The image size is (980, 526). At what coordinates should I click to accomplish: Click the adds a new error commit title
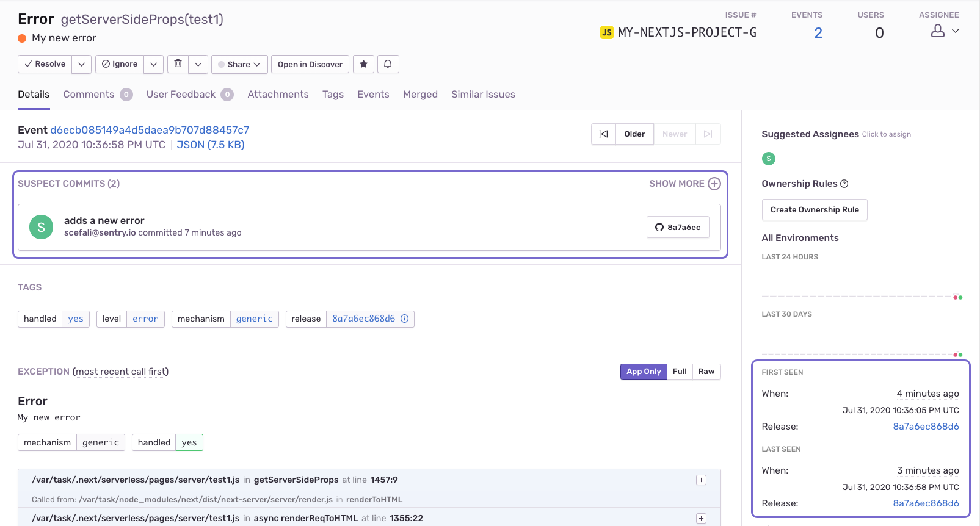(104, 221)
